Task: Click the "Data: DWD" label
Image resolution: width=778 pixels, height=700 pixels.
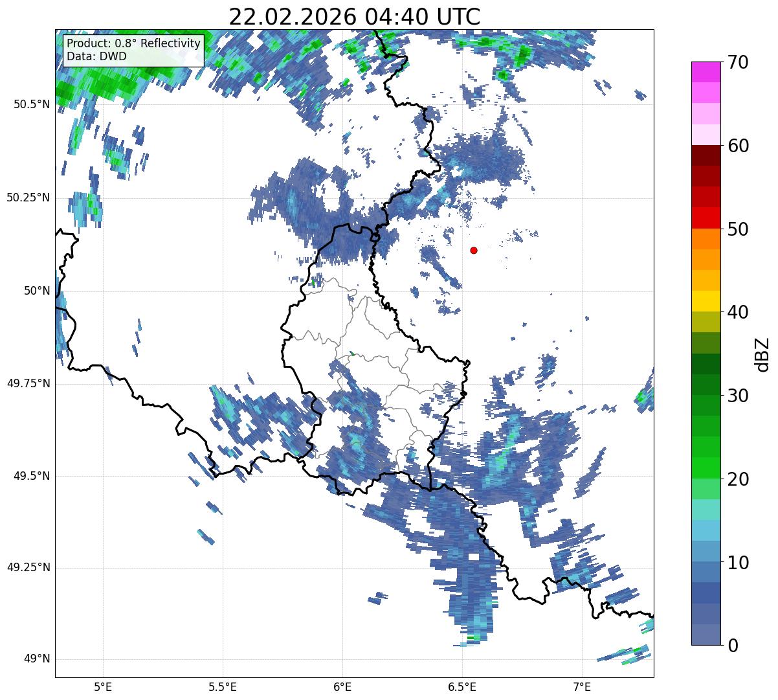Action: [x=96, y=56]
